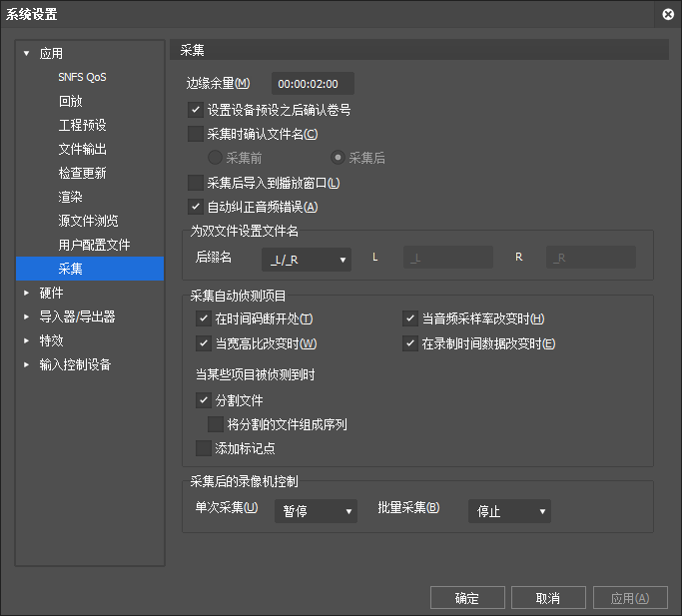This screenshot has width=682, height=616.
Task: Open the 批量采集 停止 dropdown
Action: tap(509, 511)
